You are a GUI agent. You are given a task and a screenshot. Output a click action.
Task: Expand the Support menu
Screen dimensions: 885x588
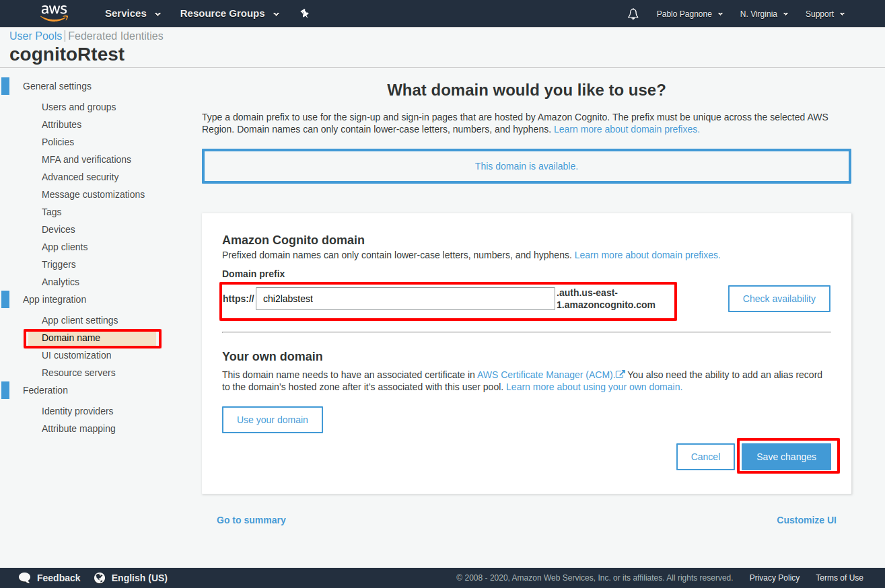point(824,13)
